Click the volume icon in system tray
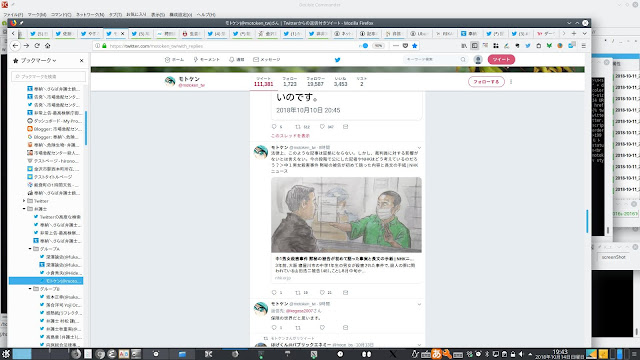The image size is (640, 360). [521, 354]
